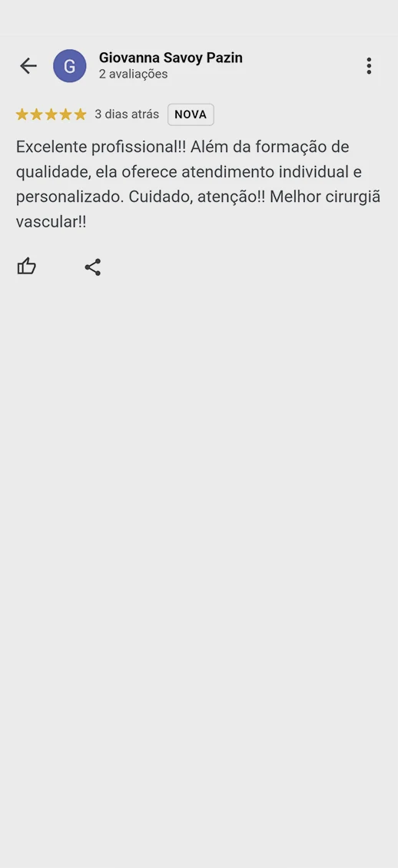The height and width of the screenshot is (868, 398).
Task: Open Giovanna Savoy Pazin's profile name
Action: (x=171, y=58)
